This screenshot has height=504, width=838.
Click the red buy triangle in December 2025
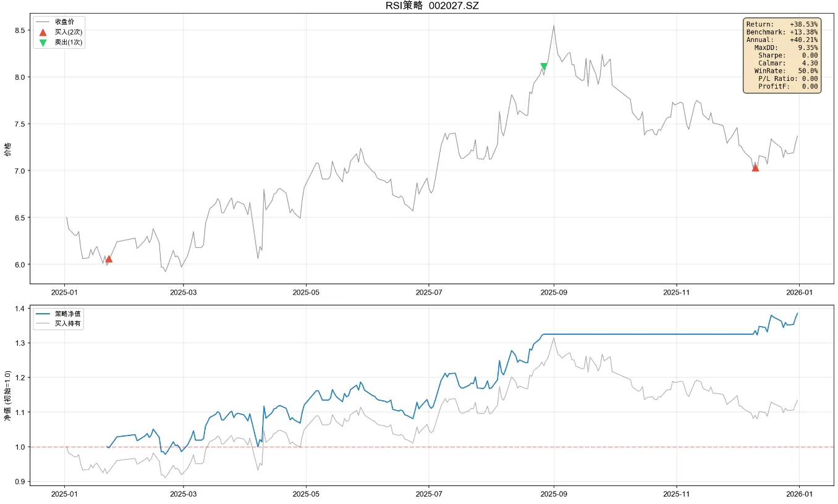click(755, 167)
